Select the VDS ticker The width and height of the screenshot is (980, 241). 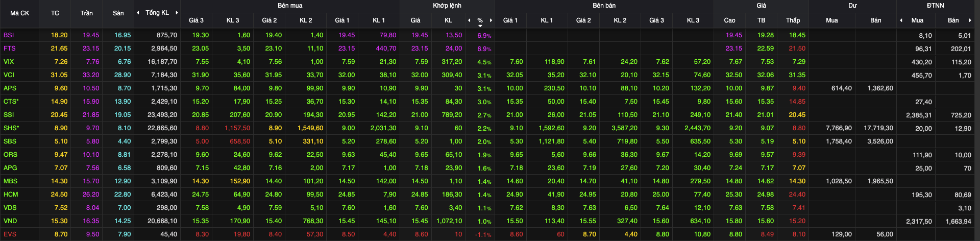pos(10,208)
